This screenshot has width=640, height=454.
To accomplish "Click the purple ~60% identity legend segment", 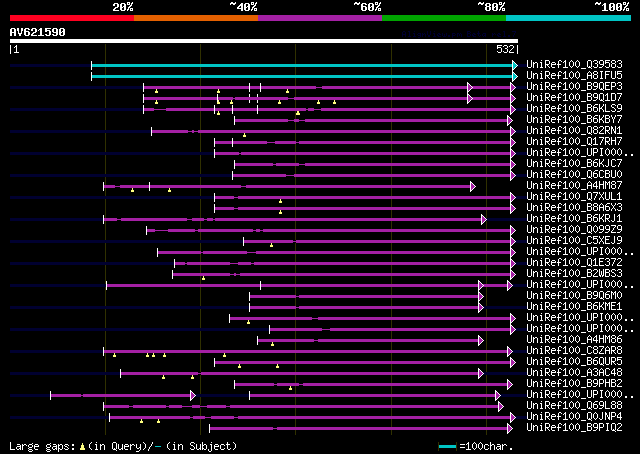I will 320,18.
